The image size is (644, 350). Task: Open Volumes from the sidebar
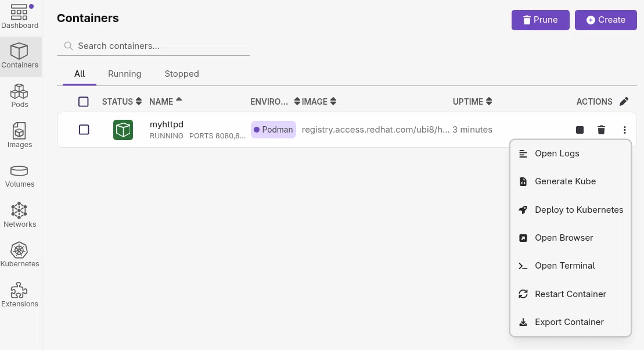coord(20,176)
